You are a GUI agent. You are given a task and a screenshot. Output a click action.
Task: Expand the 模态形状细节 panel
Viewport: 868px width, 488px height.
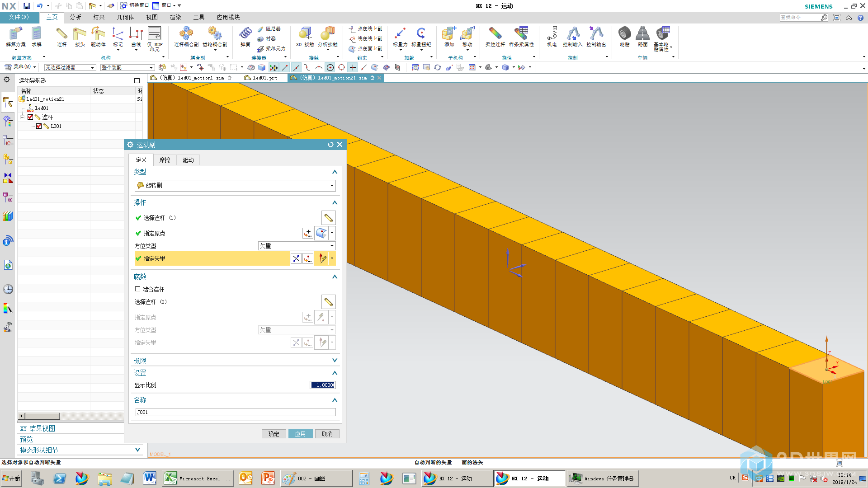[x=137, y=450]
